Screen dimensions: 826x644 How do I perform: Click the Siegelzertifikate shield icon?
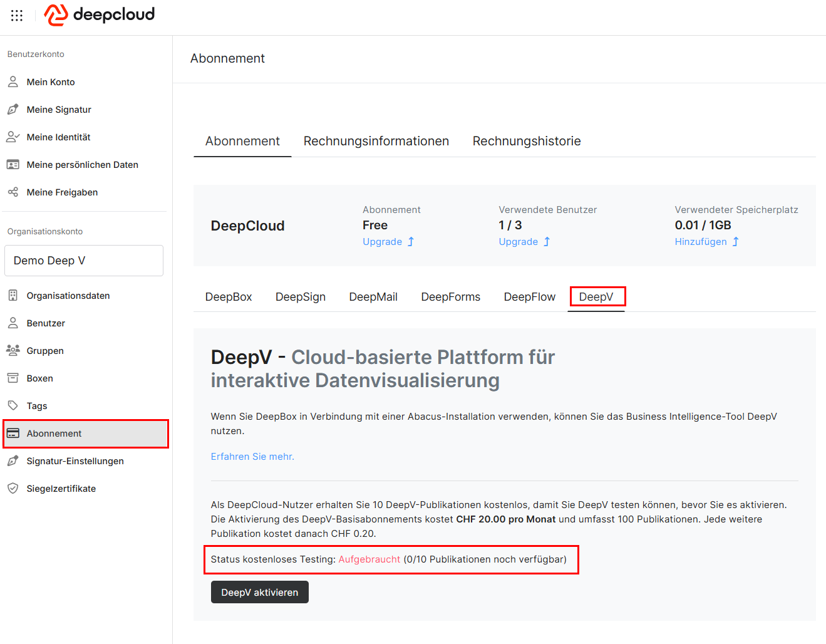pyautogui.click(x=13, y=489)
